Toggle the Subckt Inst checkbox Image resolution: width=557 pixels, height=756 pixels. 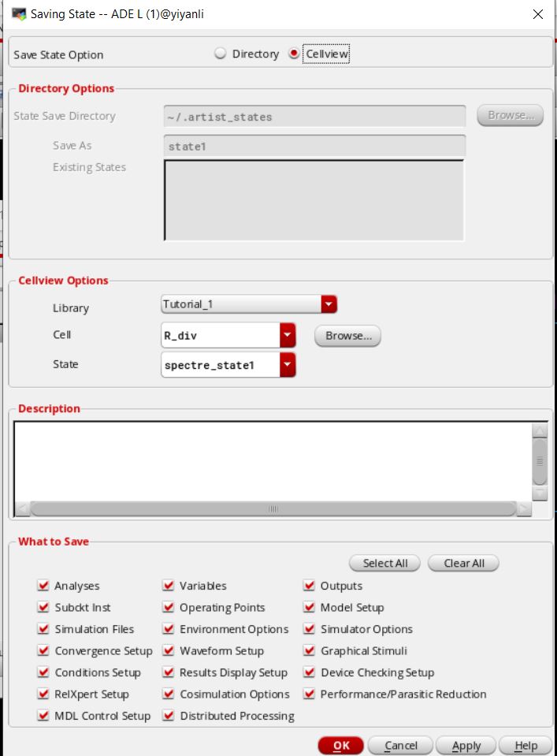[x=43, y=607]
